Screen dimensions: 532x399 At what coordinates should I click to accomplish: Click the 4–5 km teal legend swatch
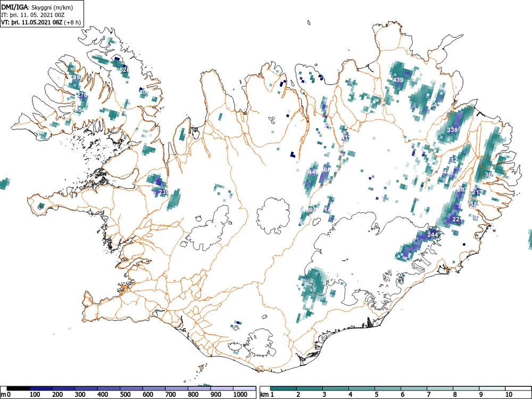click(x=362, y=388)
